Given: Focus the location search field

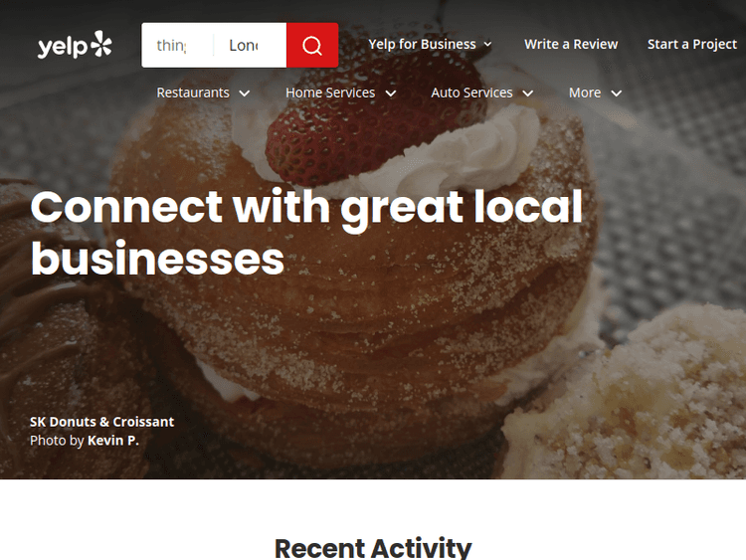Looking at the screenshot, I should point(251,45).
